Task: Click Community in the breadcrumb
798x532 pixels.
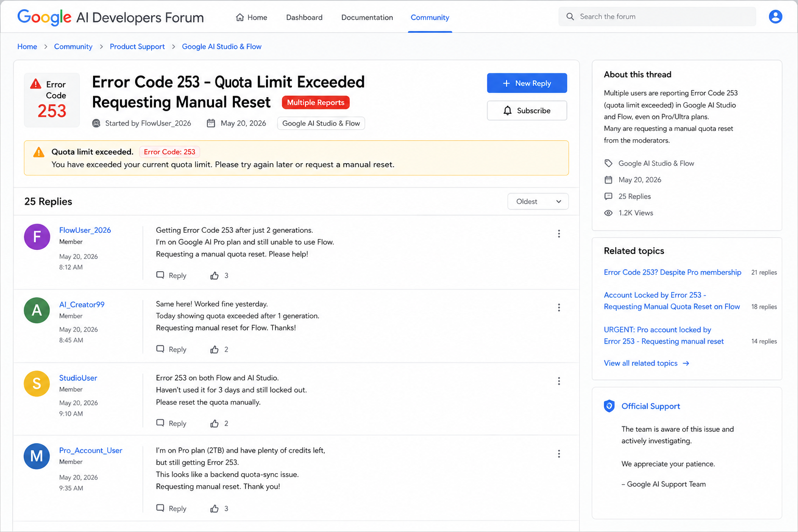Action: pyautogui.click(x=73, y=47)
